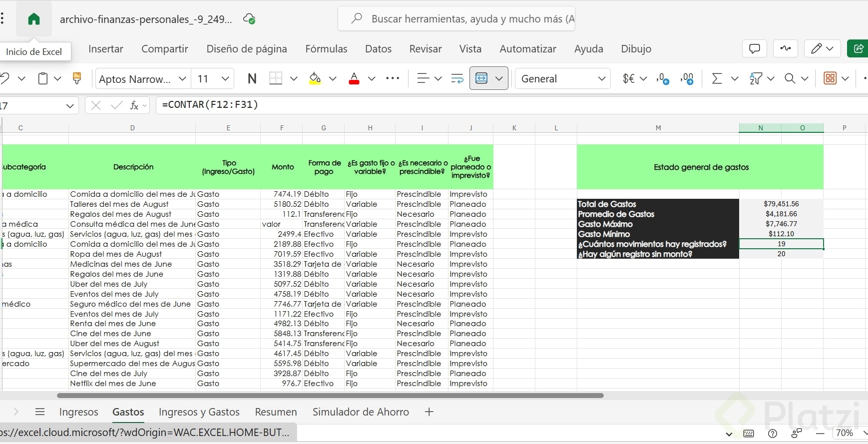This screenshot has width=868, height=444.
Task: Add a new sheet with the plus button
Action: (x=429, y=412)
